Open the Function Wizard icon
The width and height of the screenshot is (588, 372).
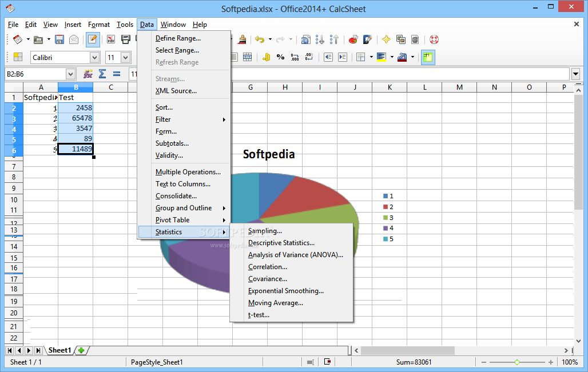(x=88, y=74)
